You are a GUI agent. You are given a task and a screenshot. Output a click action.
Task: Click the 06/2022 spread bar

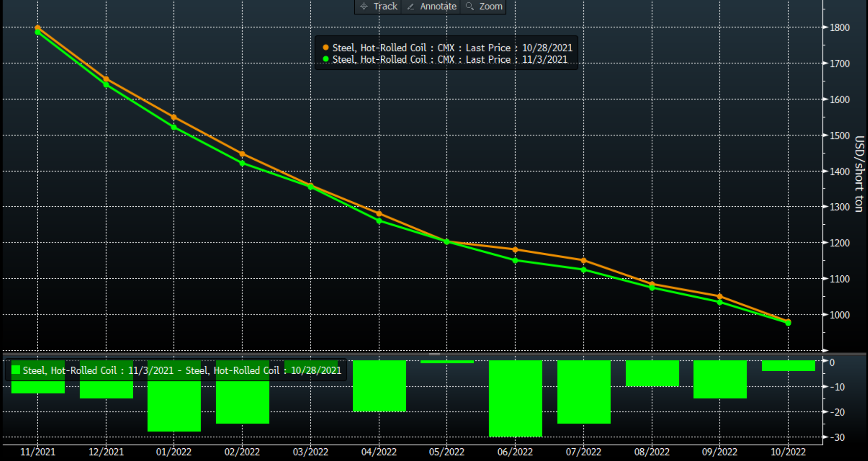click(515, 398)
